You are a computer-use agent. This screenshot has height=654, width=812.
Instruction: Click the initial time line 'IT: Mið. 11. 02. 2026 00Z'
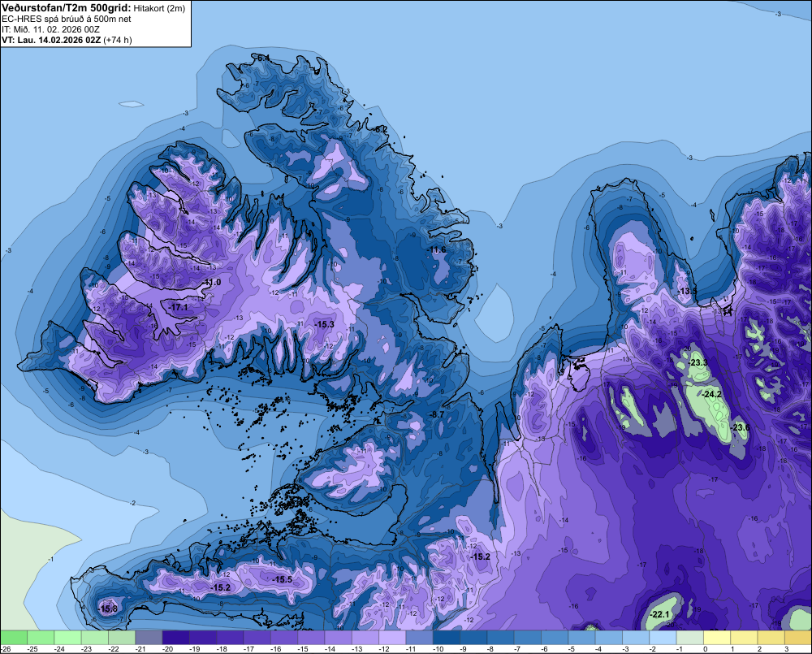tap(50, 29)
